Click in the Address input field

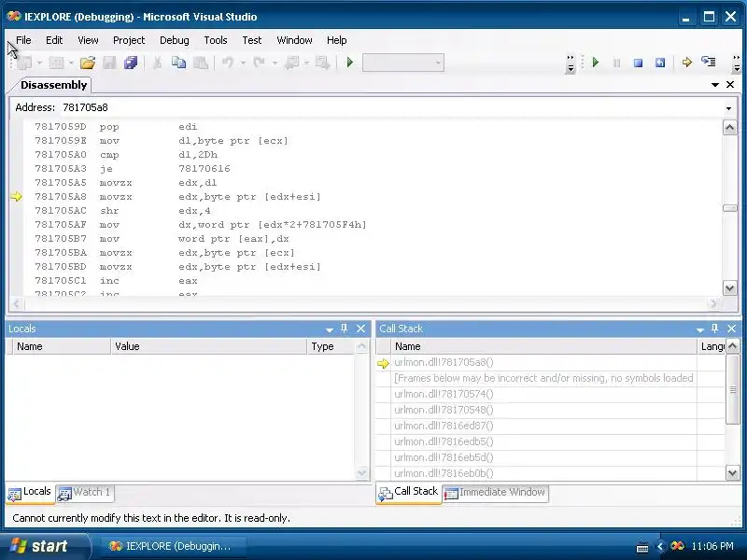(390, 107)
